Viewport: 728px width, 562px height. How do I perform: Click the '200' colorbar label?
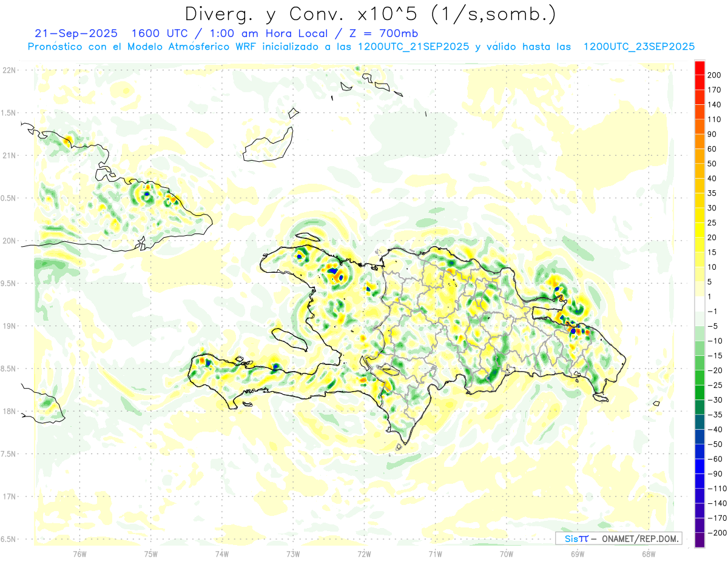pyautogui.click(x=715, y=76)
